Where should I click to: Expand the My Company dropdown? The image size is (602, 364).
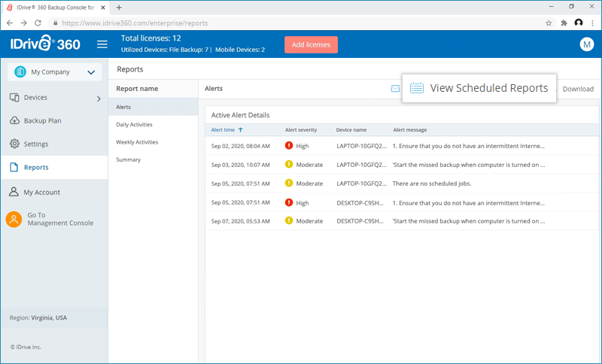coord(91,72)
